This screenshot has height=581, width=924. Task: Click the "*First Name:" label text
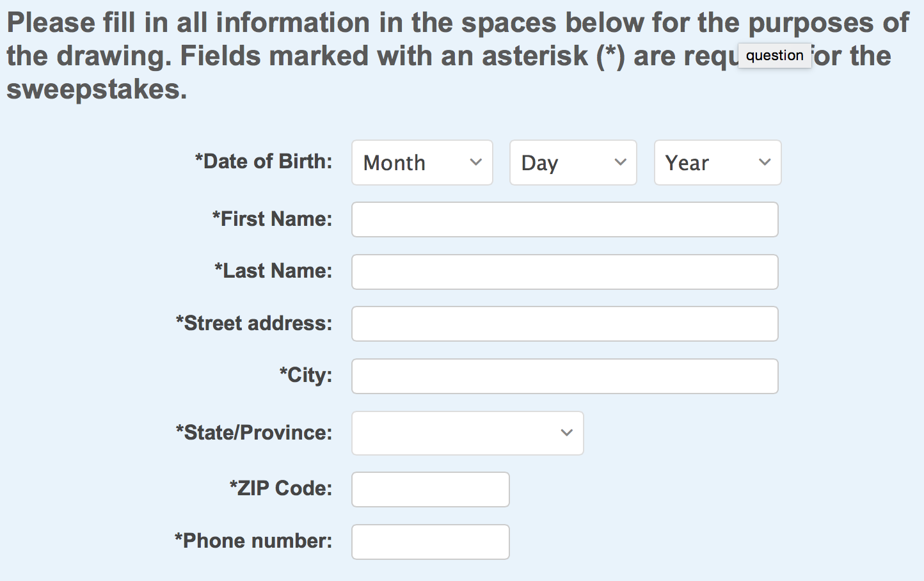click(273, 219)
